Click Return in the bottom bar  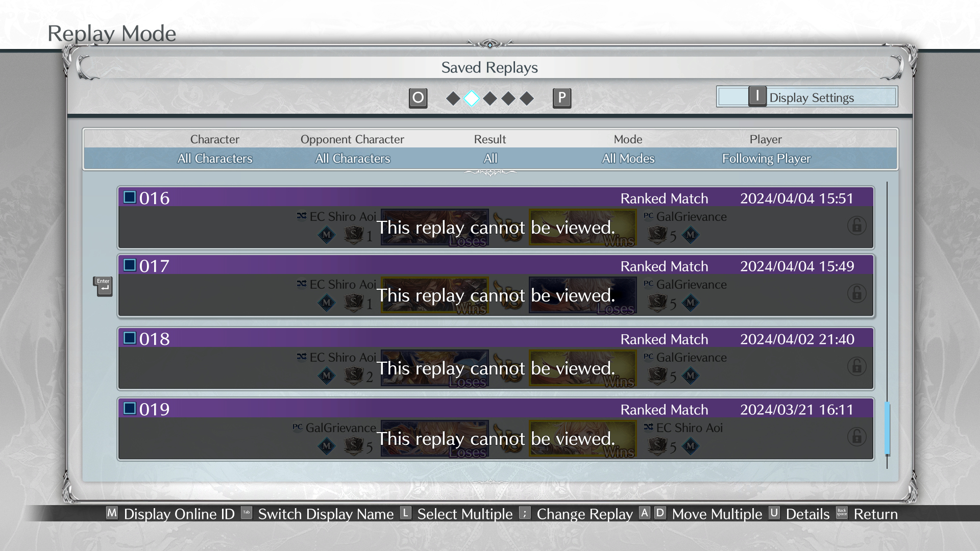875,514
